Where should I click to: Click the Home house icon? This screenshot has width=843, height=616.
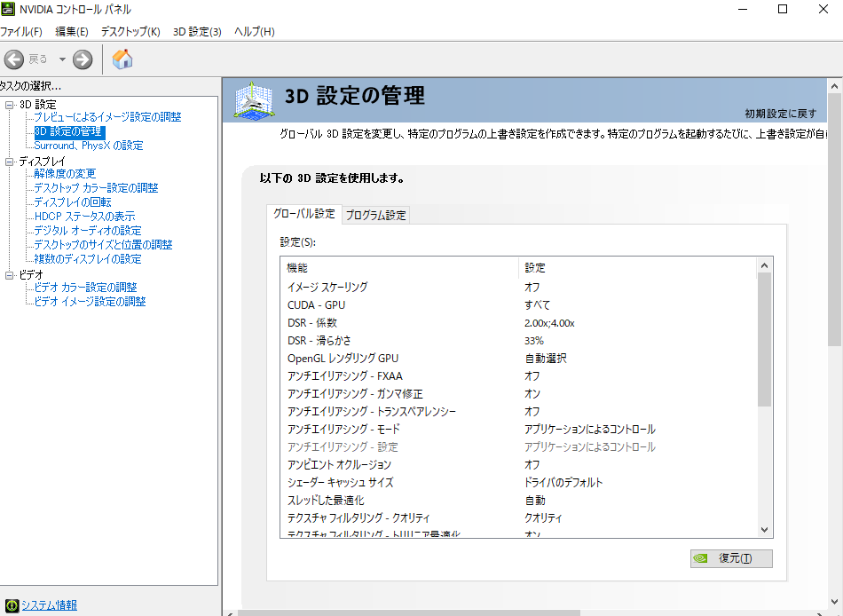point(122,59)
